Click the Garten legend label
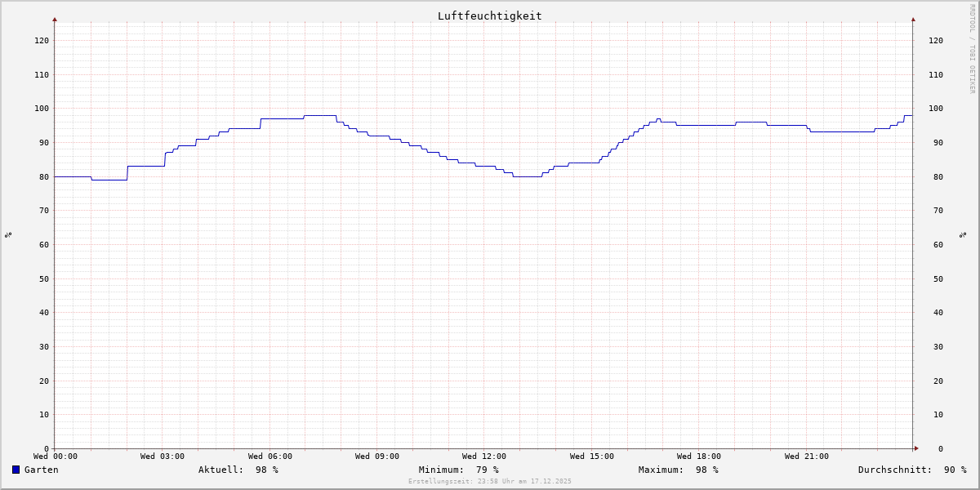 click(x=41, y=470)
